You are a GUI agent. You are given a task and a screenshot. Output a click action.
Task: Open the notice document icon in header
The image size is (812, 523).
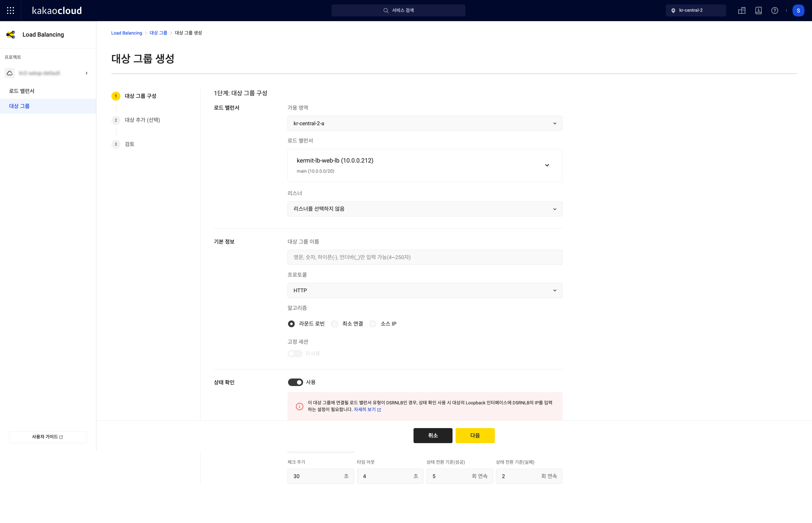(758, 11)
